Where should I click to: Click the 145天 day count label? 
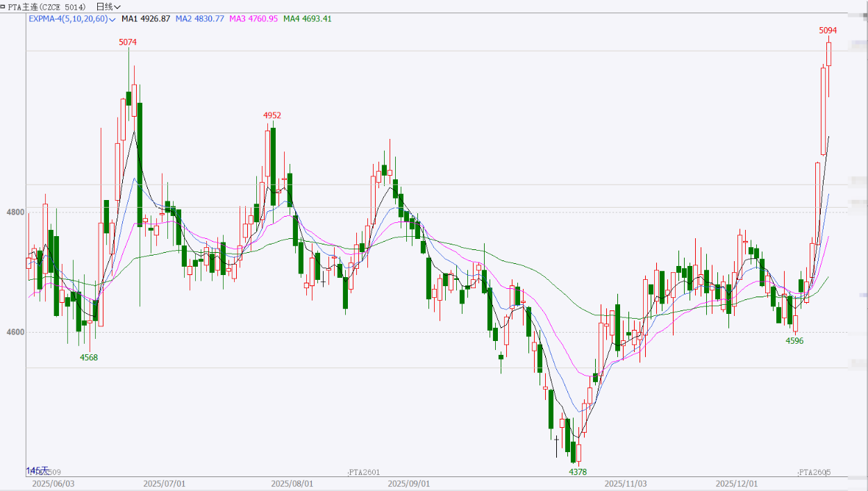pos(37,471)
